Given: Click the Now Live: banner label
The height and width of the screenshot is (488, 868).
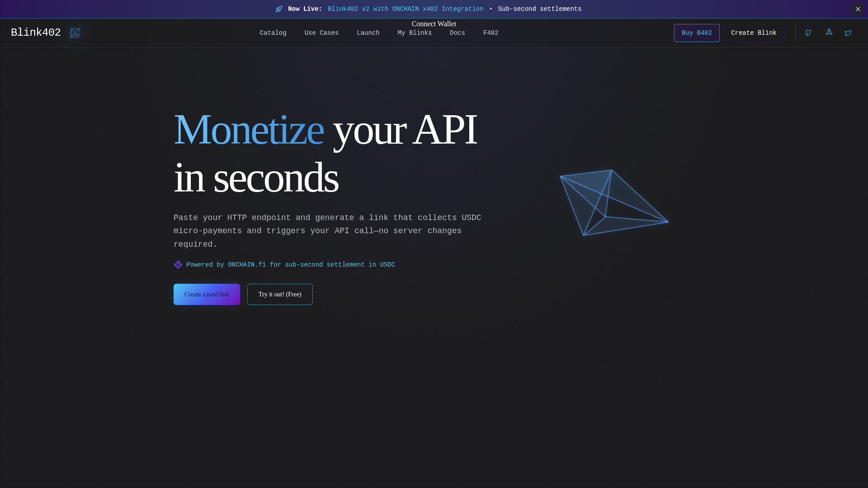Looking at the screenshot, I should pos(305,9).
